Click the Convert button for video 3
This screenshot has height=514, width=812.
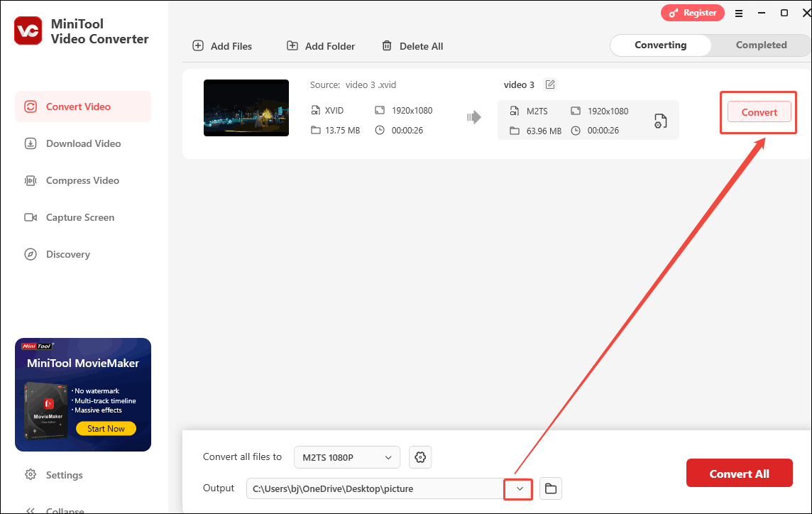(759, 112)
